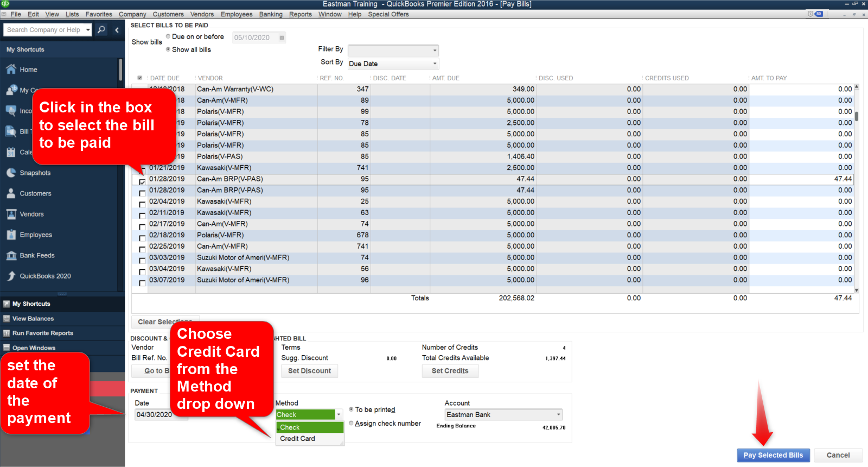
Task: Click the Can-Am Warranty(V-WC) bill row
Action: tap(493, 89)
